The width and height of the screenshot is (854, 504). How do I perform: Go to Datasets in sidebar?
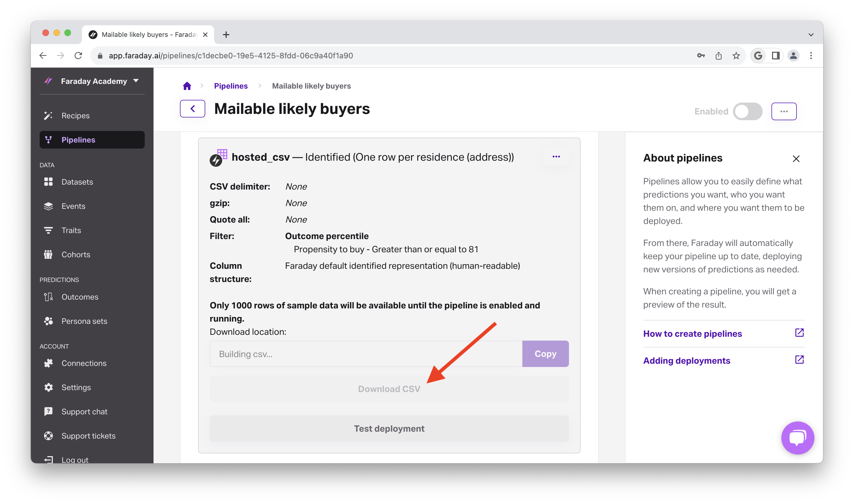77,182
